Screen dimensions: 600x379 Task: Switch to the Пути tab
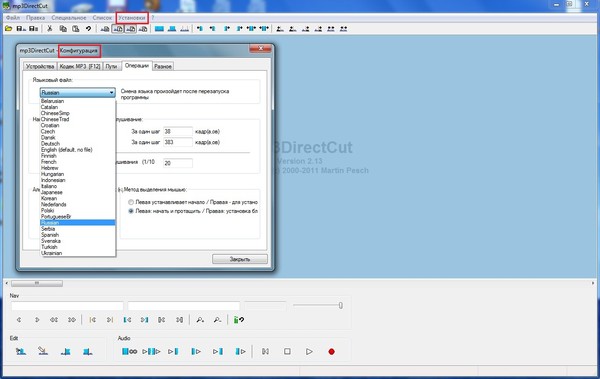coord(111,66)
